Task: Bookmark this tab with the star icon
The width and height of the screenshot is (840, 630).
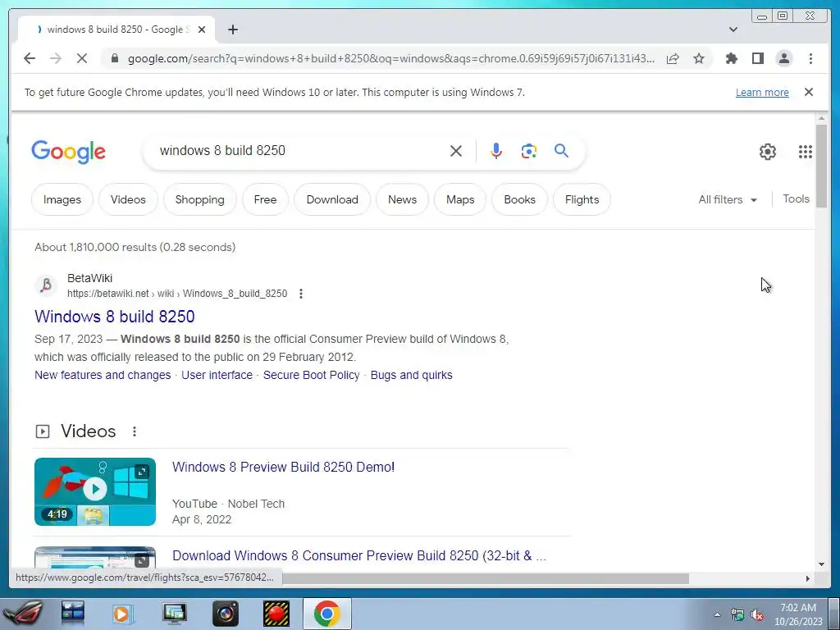Action: 699,58
